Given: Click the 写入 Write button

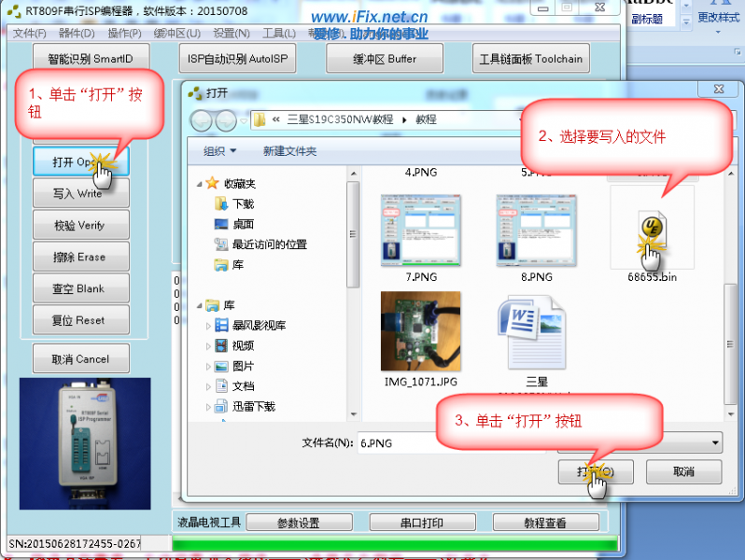Looking at the screenshot, I should coord(77,193).
